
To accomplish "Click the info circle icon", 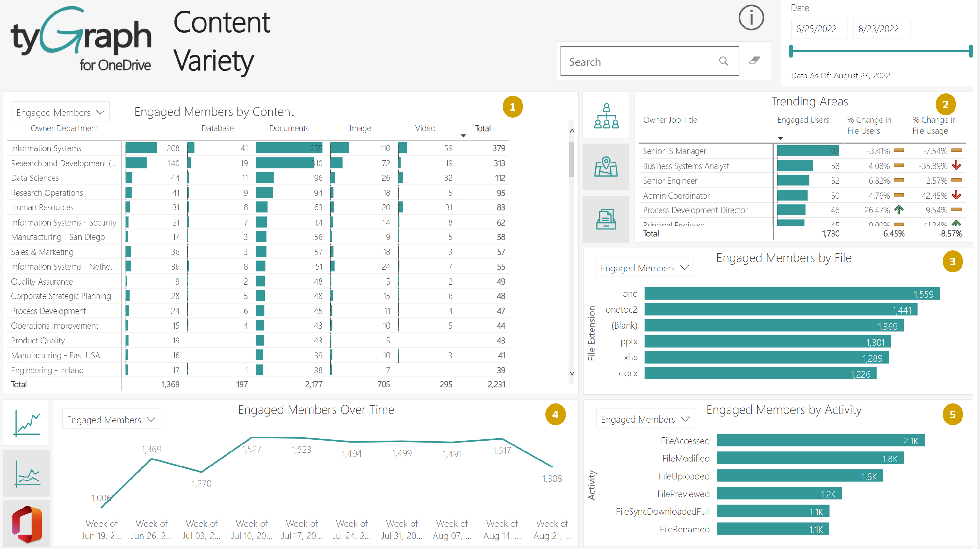I will click(x=751, y=18).
